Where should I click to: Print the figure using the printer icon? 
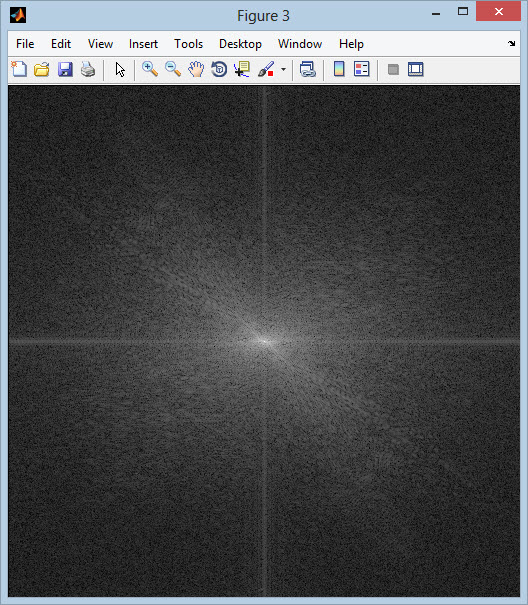click(88, 69)
